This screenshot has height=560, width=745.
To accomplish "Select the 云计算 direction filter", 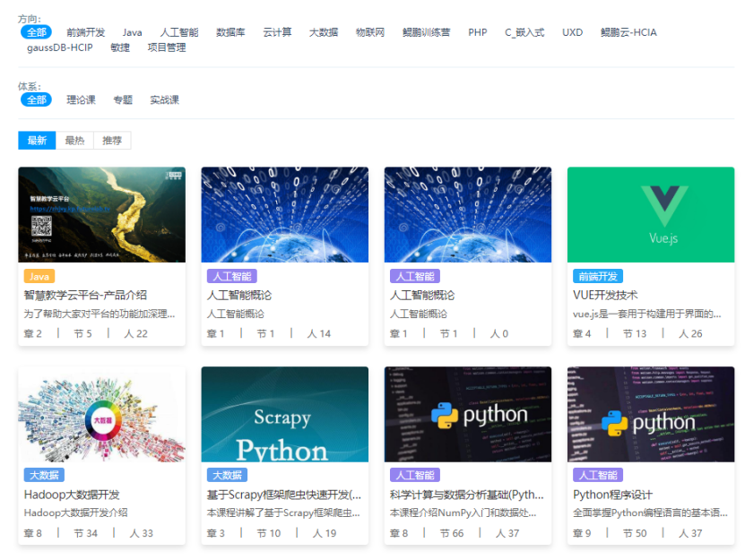I will coord(277,32).
